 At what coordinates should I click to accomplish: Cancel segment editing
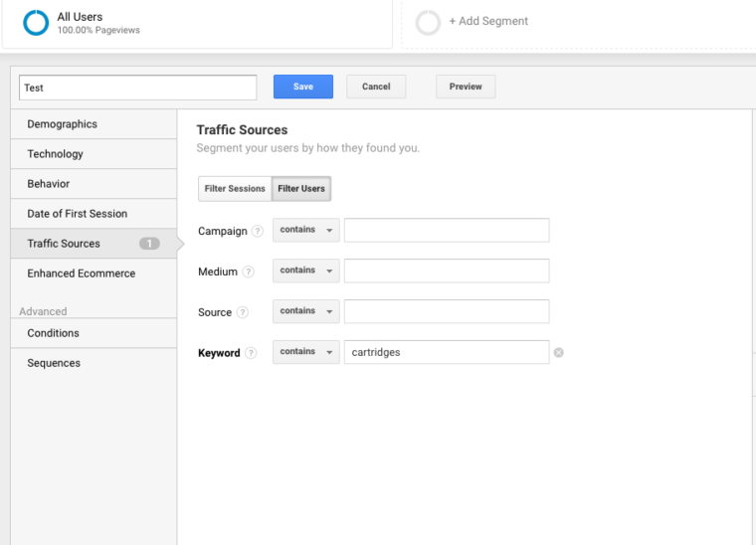point(376,87)
